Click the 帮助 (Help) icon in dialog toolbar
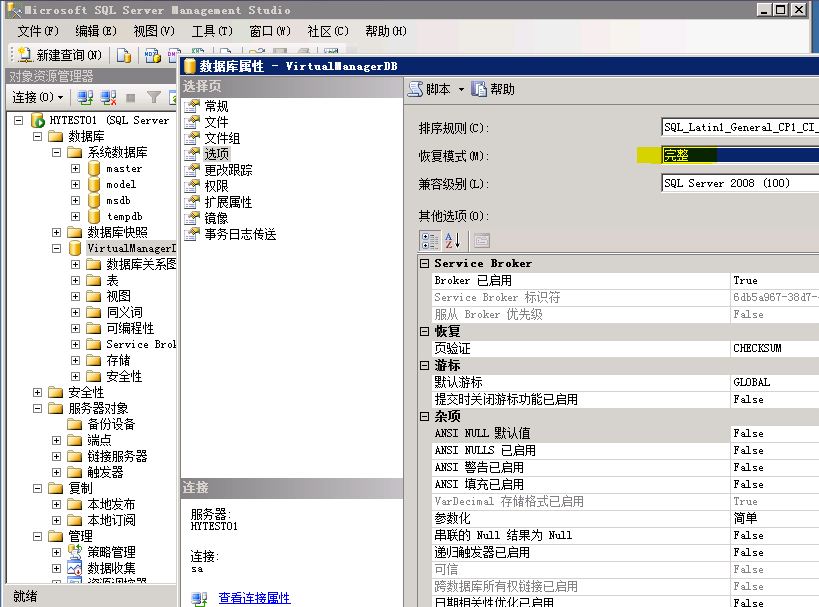This screenshot has width=819, height=607. click(x=480, y=89)
